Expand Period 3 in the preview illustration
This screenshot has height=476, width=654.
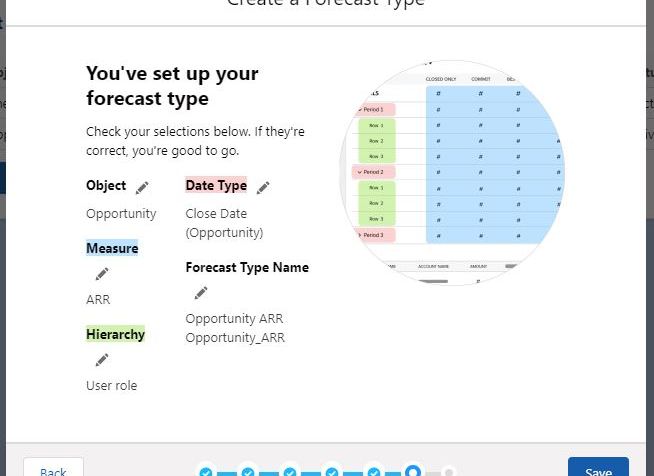(361, 235)
